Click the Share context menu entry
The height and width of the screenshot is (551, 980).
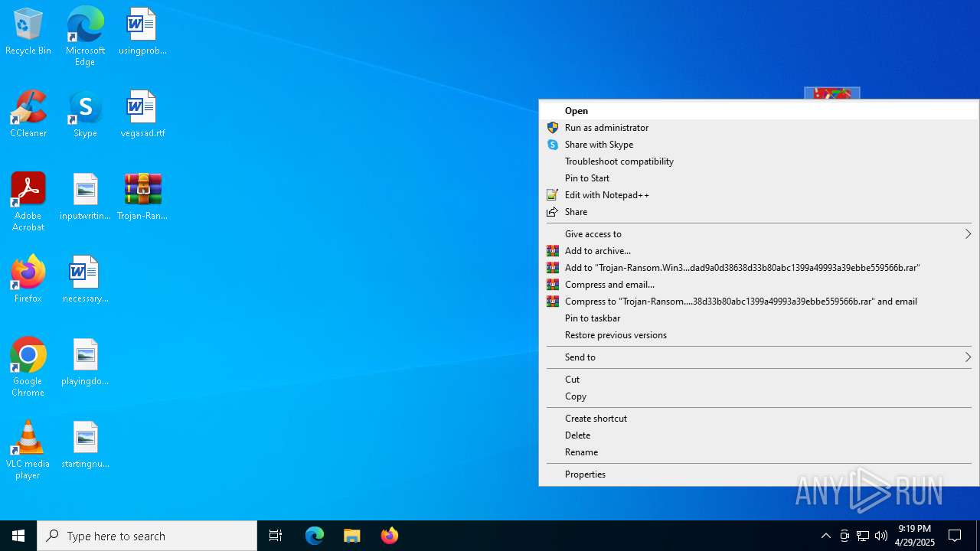click(x=759, y=212)
